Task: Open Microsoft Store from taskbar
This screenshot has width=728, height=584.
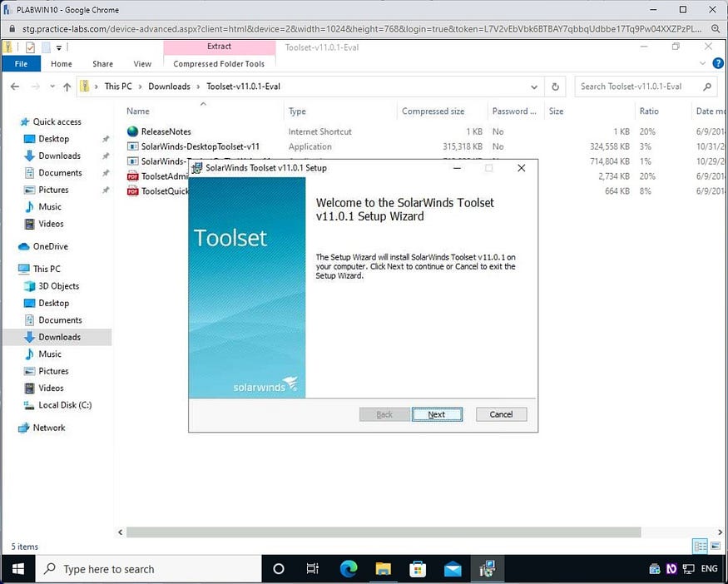Action: tap(418, 569)
